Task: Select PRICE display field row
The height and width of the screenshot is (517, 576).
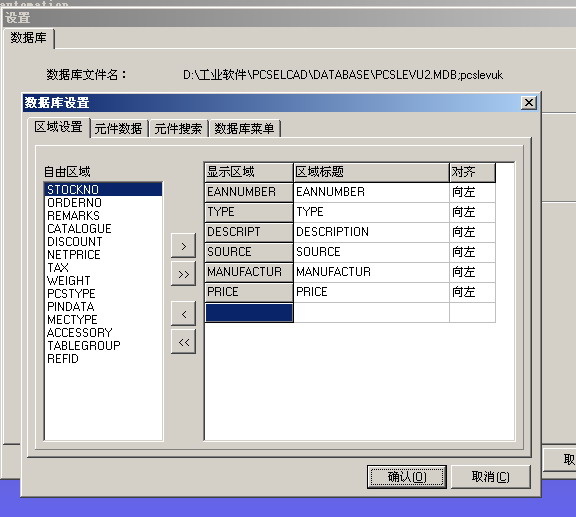Action: click(249, 292)
